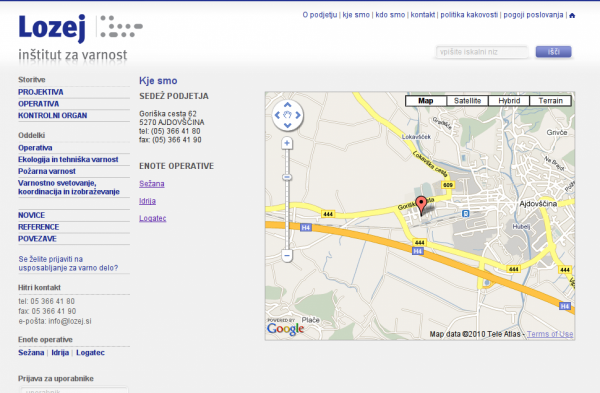The height and width of the screenshot is (393, 600).
Task: Zoom out with the map minus button
Action: tap(287, 255)
